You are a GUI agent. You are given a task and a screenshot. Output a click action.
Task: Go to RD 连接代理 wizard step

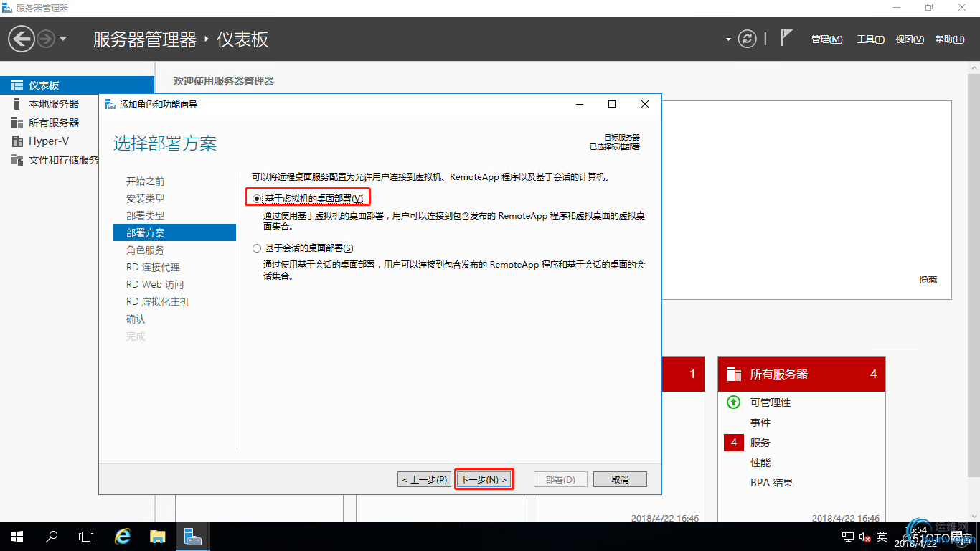tap(153, 268)
